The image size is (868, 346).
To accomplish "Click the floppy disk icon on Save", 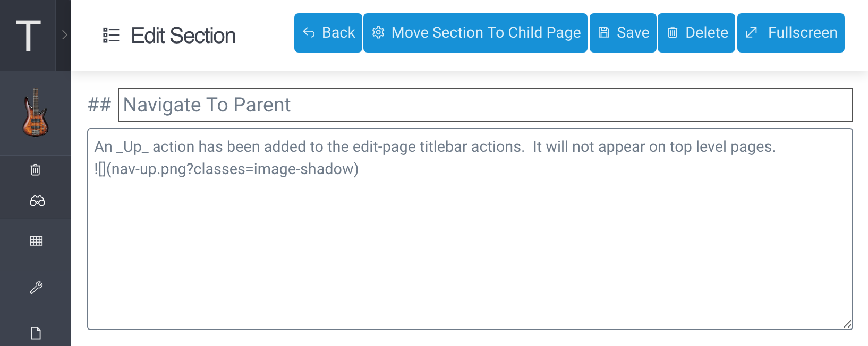I will 604,33.
